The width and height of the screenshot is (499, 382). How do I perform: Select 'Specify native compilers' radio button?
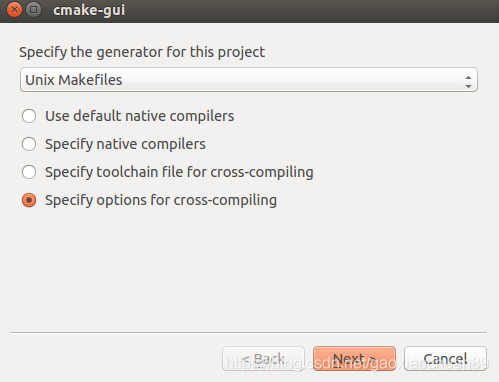29,144
